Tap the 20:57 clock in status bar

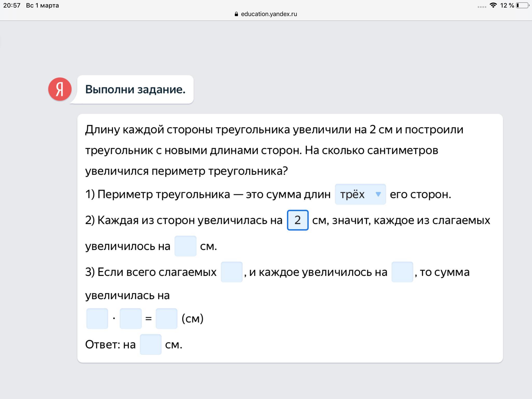coord(12,5)
